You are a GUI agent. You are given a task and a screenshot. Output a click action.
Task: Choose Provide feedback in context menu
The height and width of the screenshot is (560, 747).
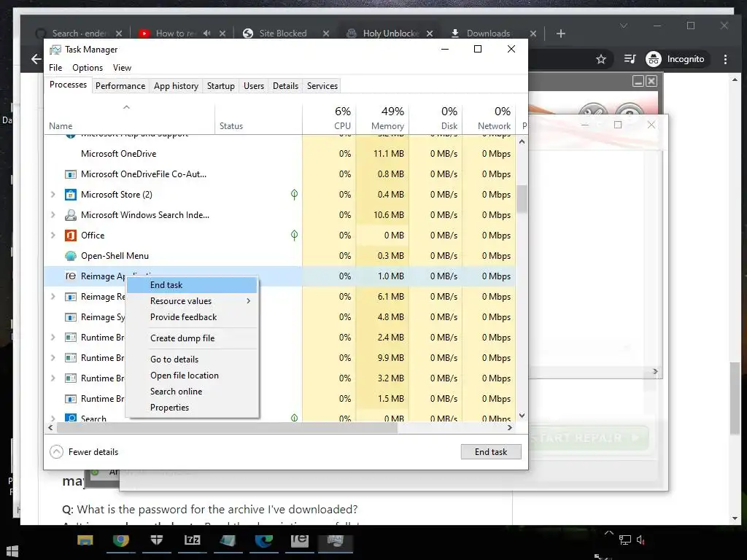coord(192,317)
